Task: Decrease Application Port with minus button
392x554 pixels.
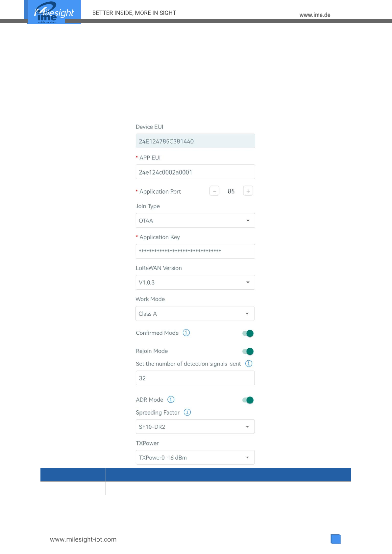Action: (214, 191)
